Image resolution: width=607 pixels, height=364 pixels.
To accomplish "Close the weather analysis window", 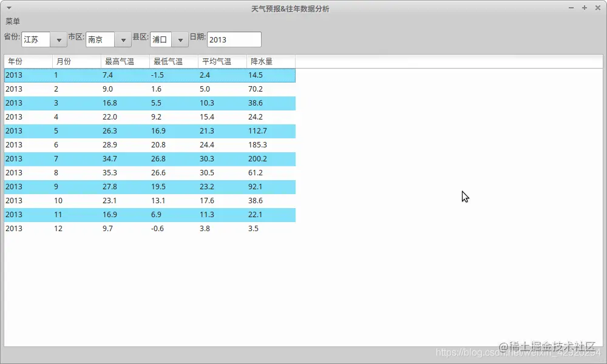I will 598,8.
